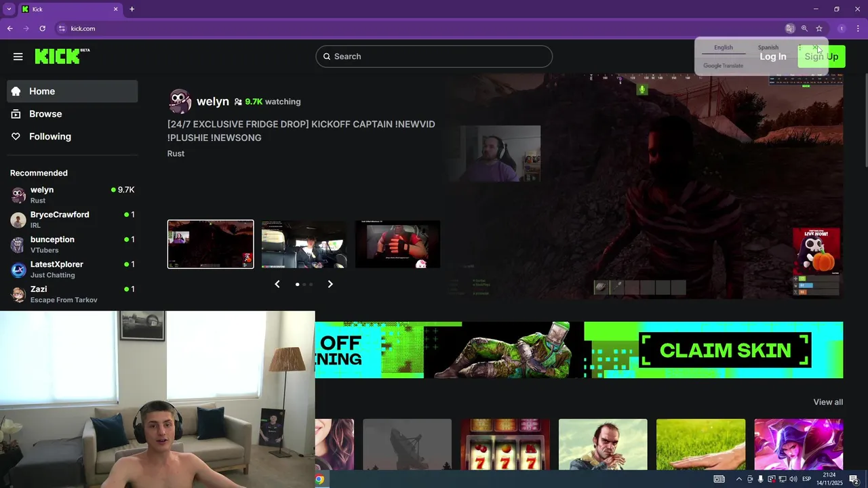Click Zazi's avatar in Recommended
This screenshot has height=488, width=868.
pos(18,294)
